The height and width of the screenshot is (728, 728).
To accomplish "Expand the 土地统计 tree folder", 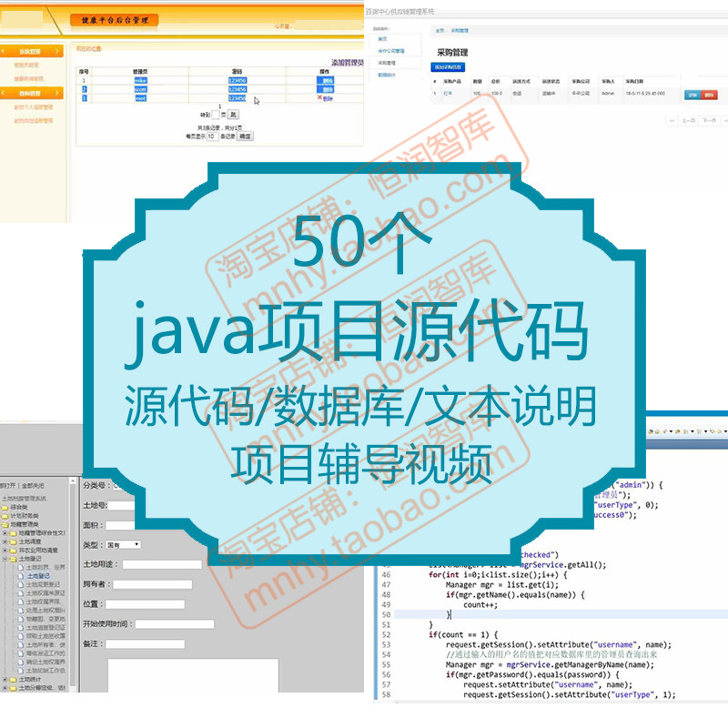I will pyautogui.click(x=5, y=679).
